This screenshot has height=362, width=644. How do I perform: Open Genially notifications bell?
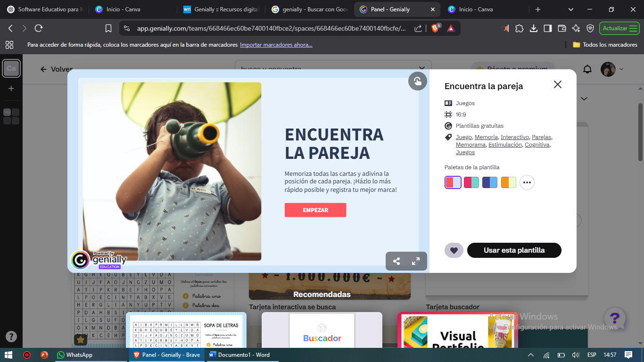587,69
